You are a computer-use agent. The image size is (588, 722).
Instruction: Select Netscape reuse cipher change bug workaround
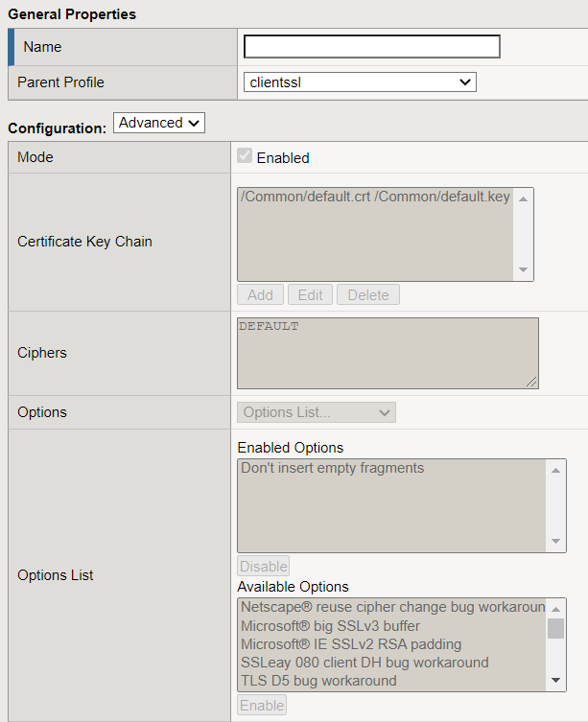pos(392,607)
